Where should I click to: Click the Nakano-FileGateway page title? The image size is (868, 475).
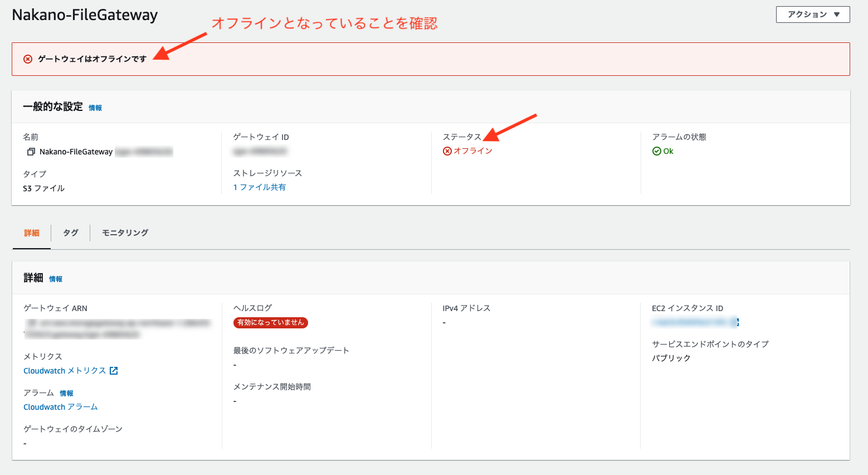[85, 15]
